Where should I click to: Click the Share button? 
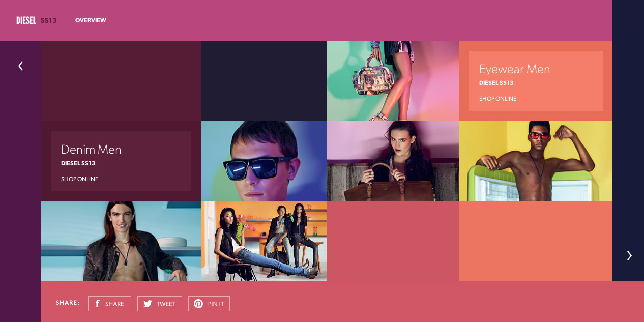109,304
